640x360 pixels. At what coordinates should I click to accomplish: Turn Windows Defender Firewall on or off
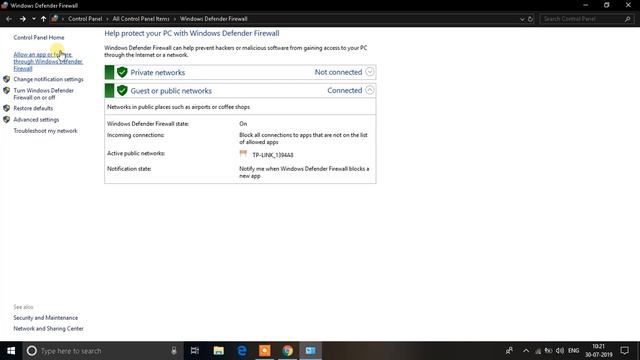pyautogui.click(x=43, y=94)
